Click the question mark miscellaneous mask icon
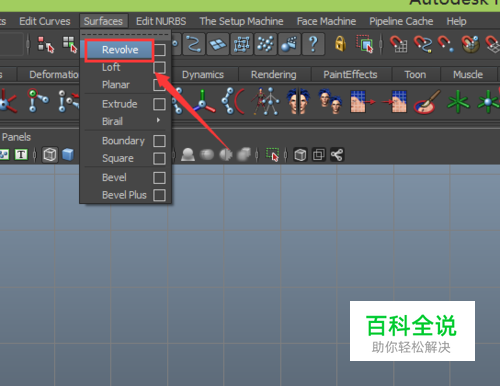 click(x=313, y=44)
